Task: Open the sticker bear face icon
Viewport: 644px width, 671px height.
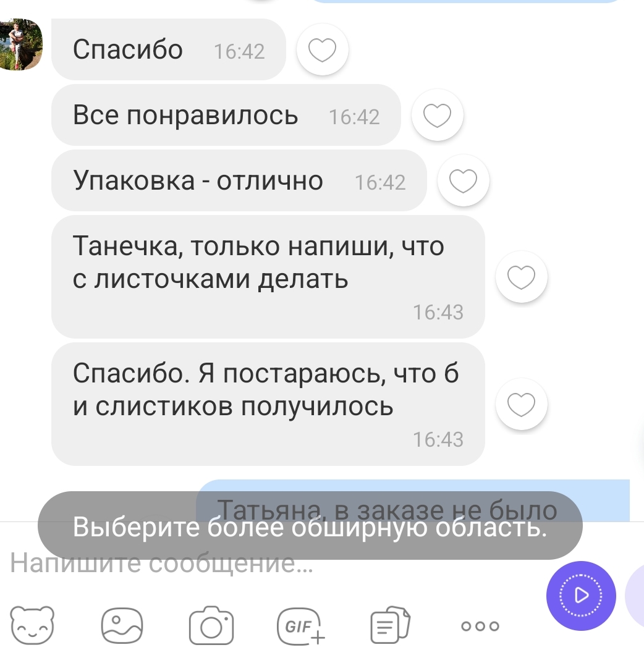Action: pyautogui.click(x=32, y=625)
